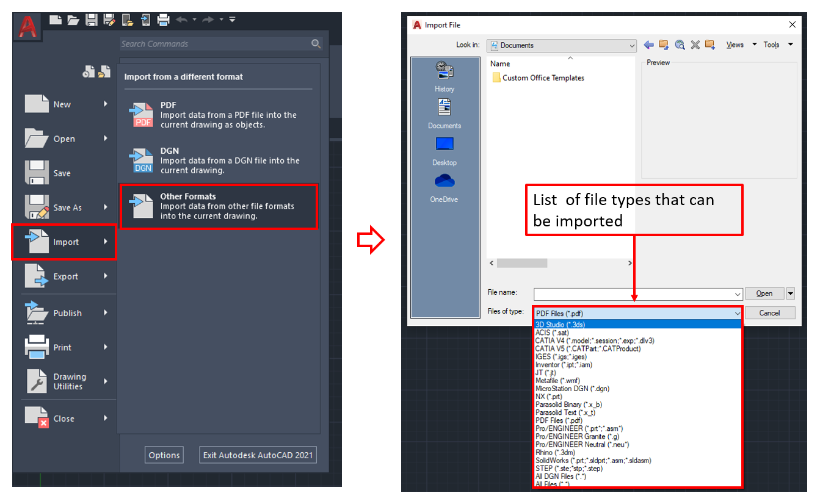Select Parasolid Binary (*.x_b) file type
This screenshot has width=820, height=504.
pyautogui.click(x=637, y=405)
